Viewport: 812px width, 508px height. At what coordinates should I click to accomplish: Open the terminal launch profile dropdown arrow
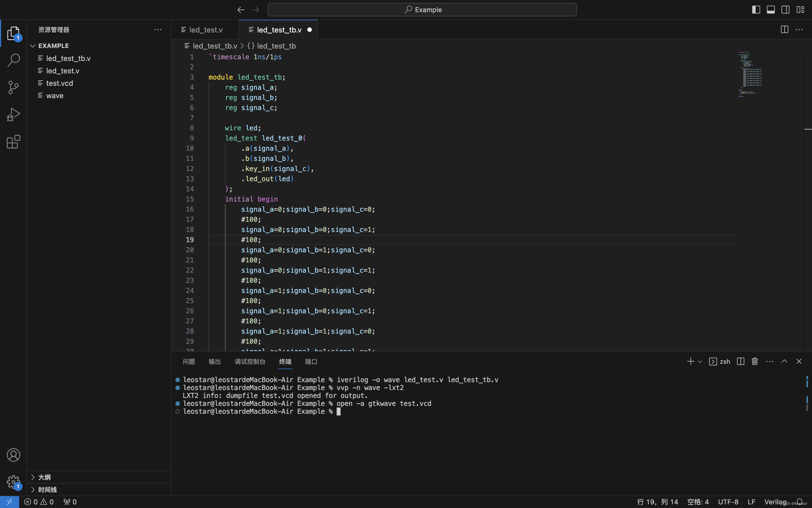click(700, 362)
